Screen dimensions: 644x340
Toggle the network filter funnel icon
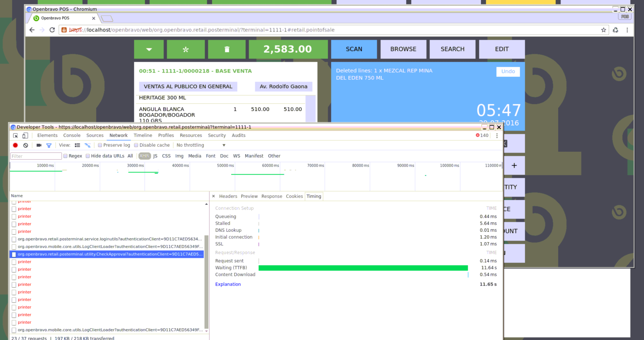point(49,145)
